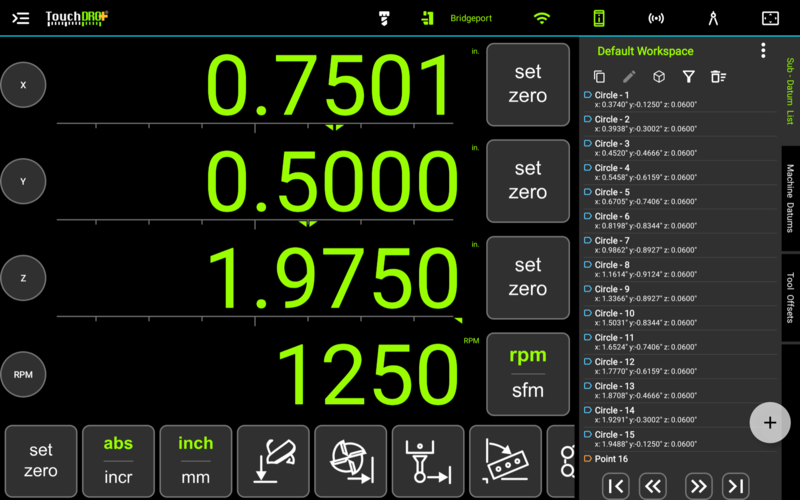Toggle abs / incr coordinate mode
This screenshot has width=800, height=500.
click(x=118, y=461)
